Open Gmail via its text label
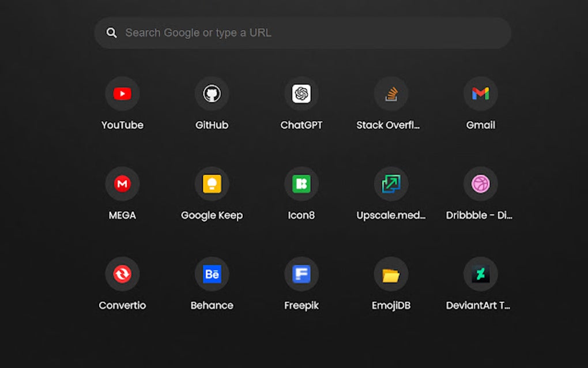The width and height of the screenshot is (588, 368). tap(480, 125)
